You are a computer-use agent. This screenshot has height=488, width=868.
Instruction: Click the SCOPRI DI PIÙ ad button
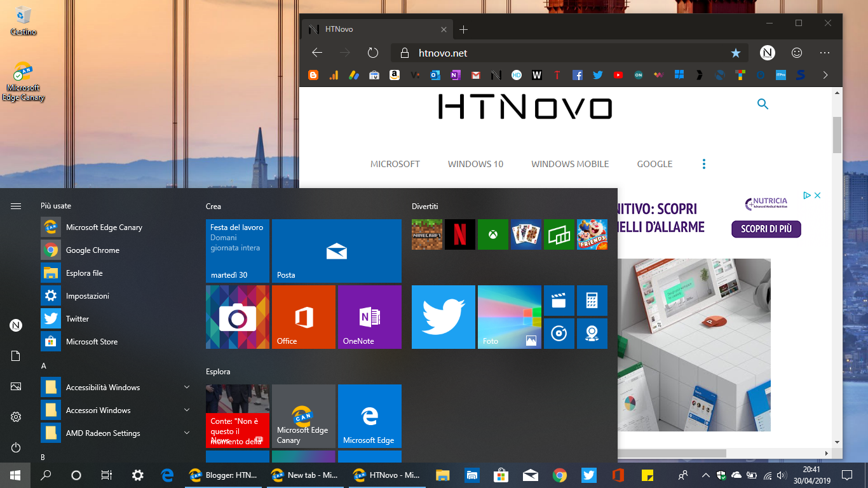766,229
